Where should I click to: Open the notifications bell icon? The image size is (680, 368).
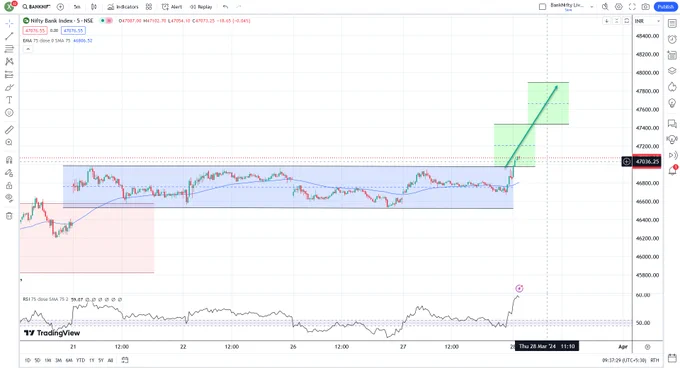[x=672, y=170]
